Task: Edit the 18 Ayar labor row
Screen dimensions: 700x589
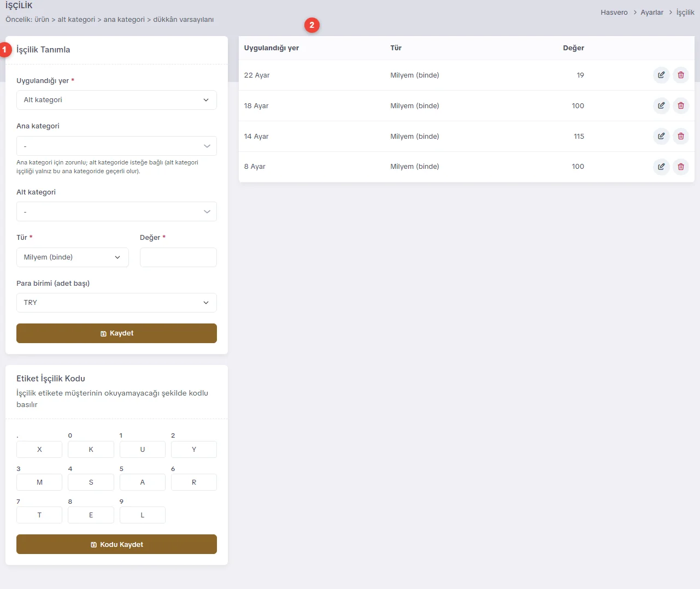Action: coord(661,105)
